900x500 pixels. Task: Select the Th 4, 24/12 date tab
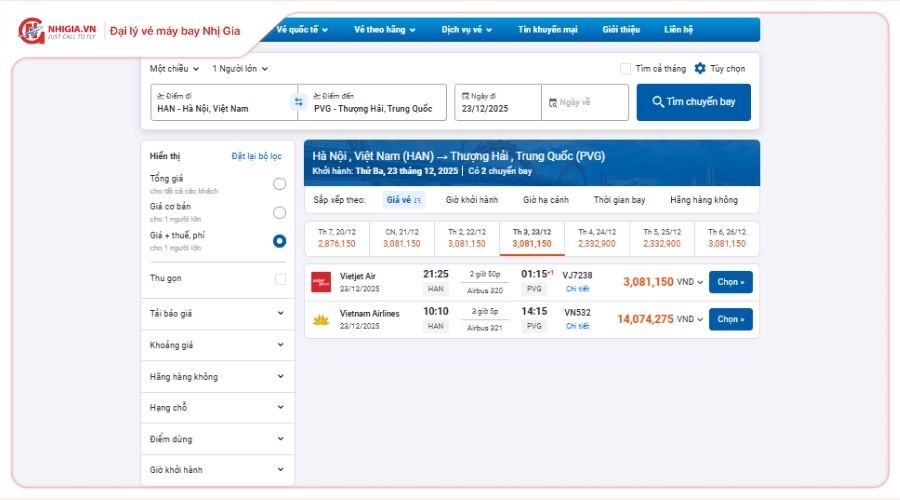pyautogui.click(x=597, y=238)
